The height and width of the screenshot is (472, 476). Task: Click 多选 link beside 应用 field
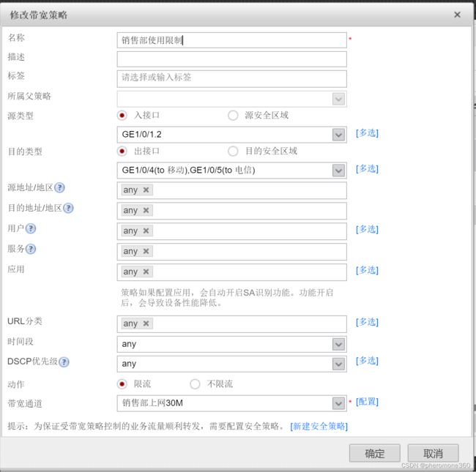click(367, 270)
